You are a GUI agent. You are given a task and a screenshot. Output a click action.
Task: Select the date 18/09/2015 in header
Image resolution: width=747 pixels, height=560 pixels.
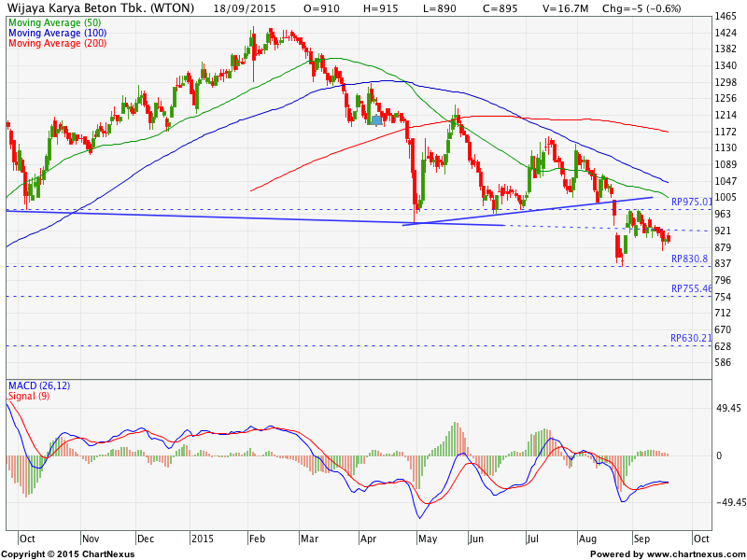(245, 8)
